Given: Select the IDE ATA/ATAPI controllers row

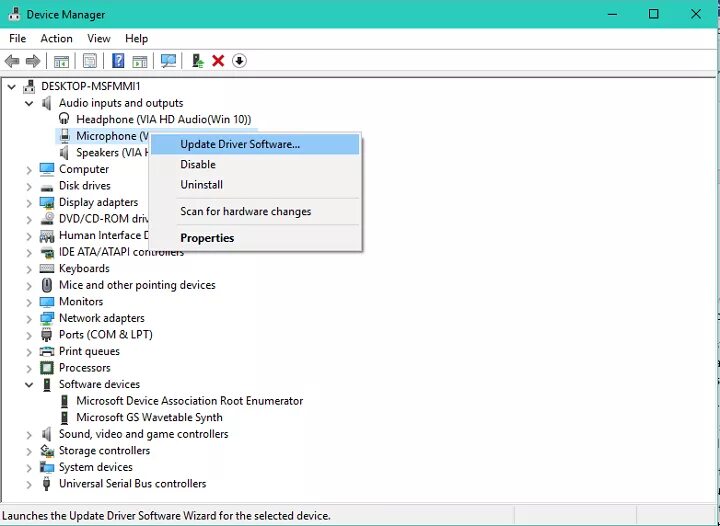Looking at the screenshot, I should (121, 252).
